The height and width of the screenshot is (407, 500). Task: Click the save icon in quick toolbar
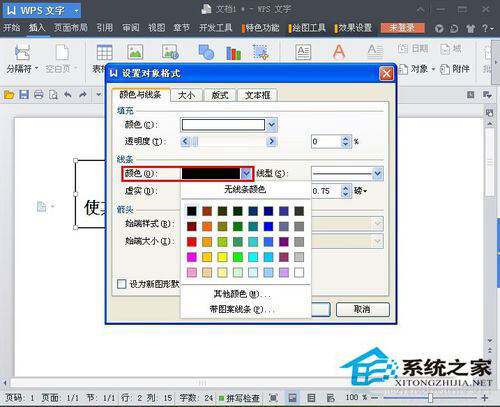pyautogui.click(x=24, y=95)
